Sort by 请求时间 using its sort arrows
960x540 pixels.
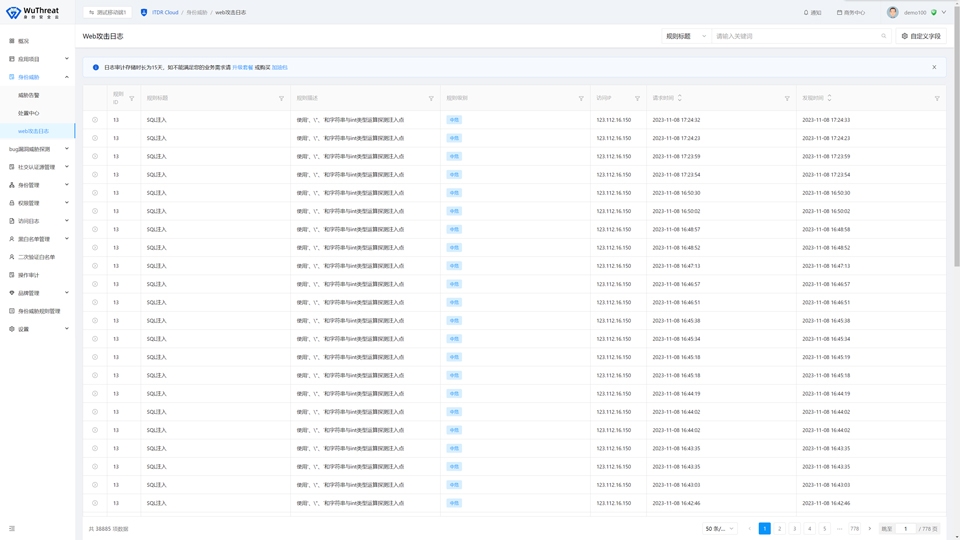pos(680,98)
